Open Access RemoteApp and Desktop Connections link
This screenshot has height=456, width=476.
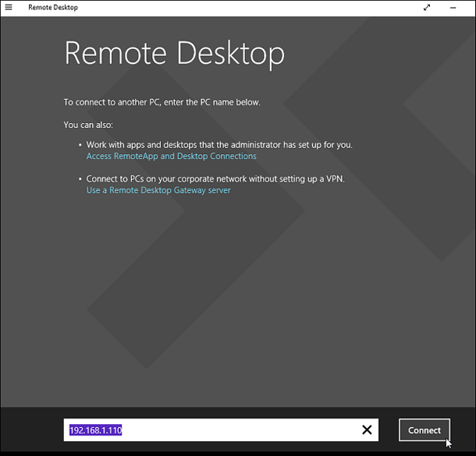point(171,156)
